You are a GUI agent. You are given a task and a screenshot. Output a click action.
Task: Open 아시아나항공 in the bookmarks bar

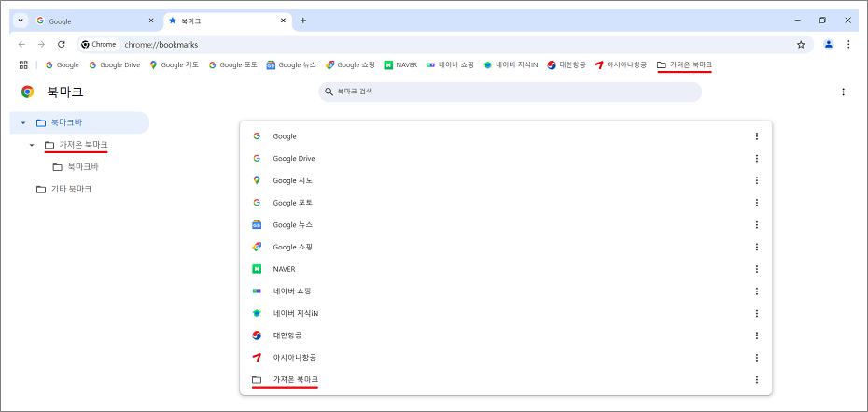click(x=621, y=64)
